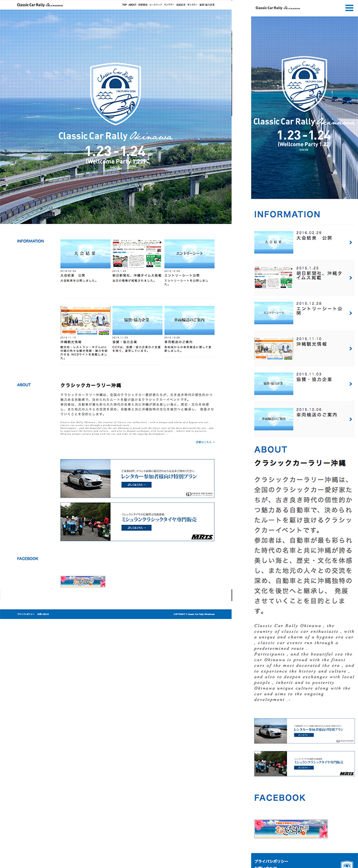Click プライバシーポリシー in the desktop footer

[x=25, y=614]
